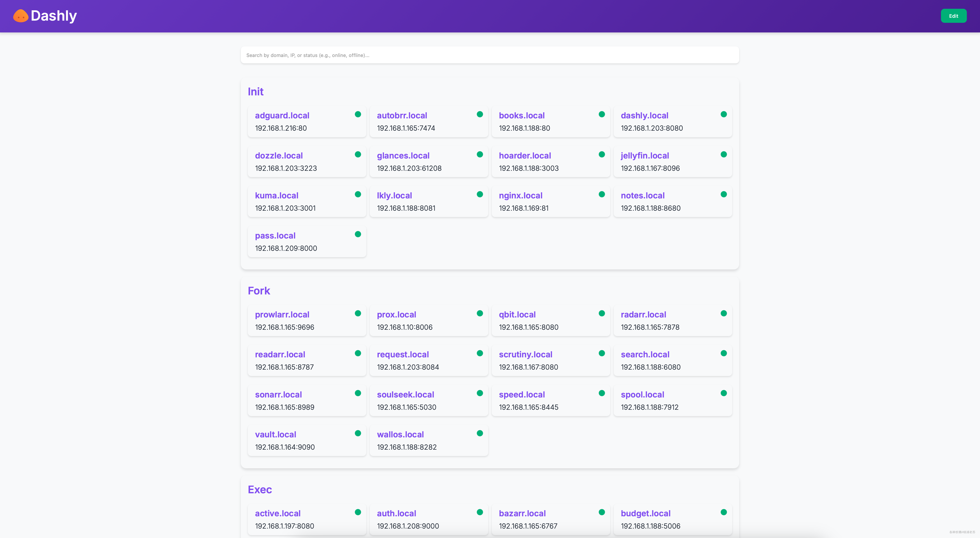Focus the domain search field
Screen dimensions: 980x538
(489, 55)
